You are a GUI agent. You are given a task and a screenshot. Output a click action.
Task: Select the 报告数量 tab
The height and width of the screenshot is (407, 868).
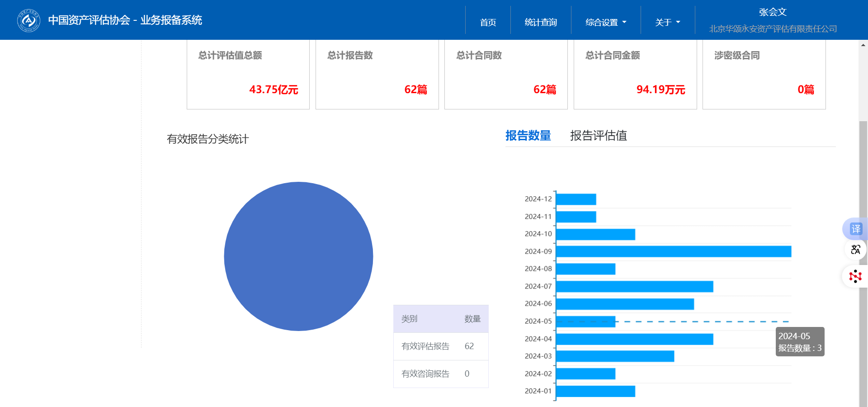pyautogui.click(x=528, y=136)
